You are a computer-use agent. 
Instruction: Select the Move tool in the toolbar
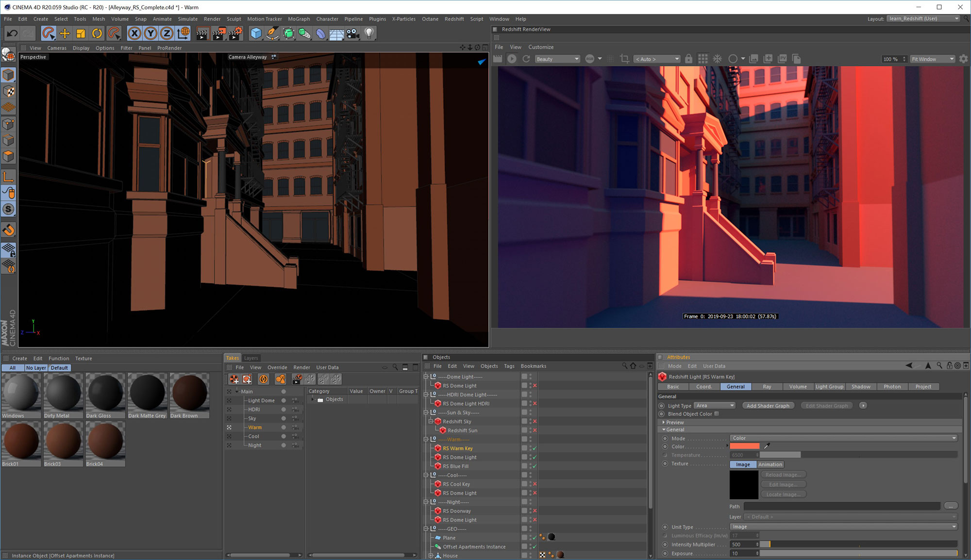click(65, 33)
